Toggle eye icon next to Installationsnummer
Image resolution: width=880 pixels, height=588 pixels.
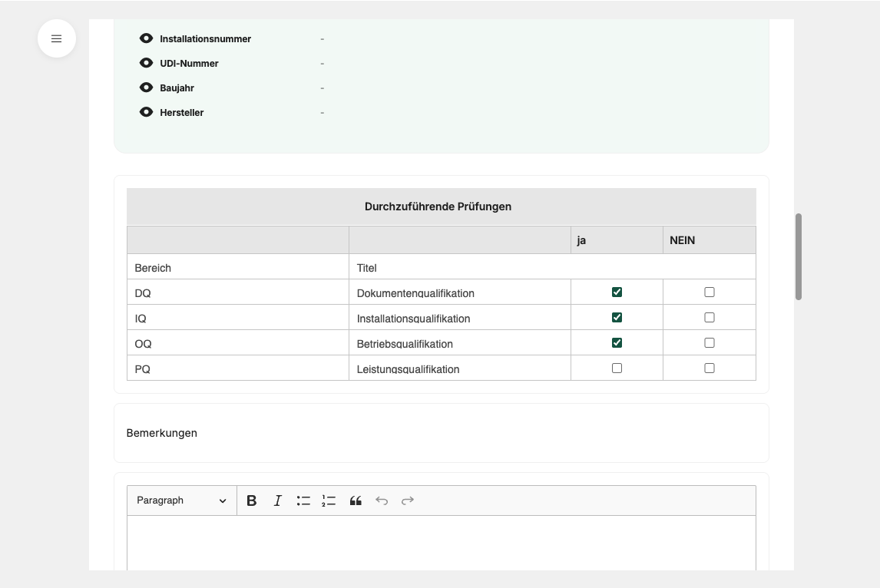coord(146,38)
